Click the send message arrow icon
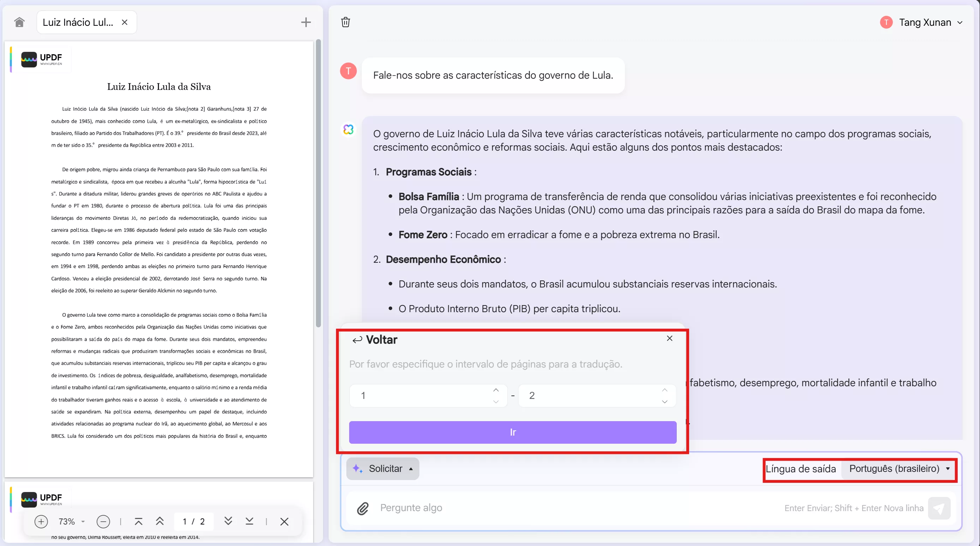 pyautogui.click(x=939, y=508)
